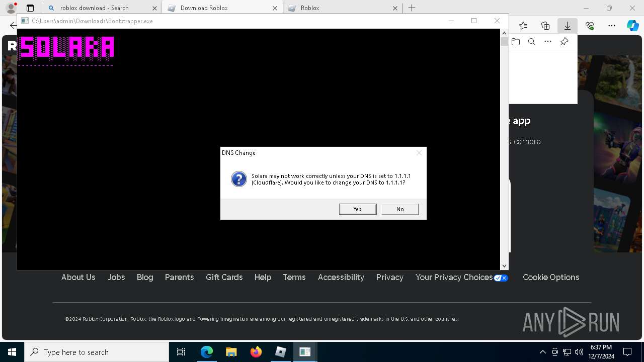Open the Edge profile icon
Image resolution: width=644 pixels, height=362 pixels.
11,8
